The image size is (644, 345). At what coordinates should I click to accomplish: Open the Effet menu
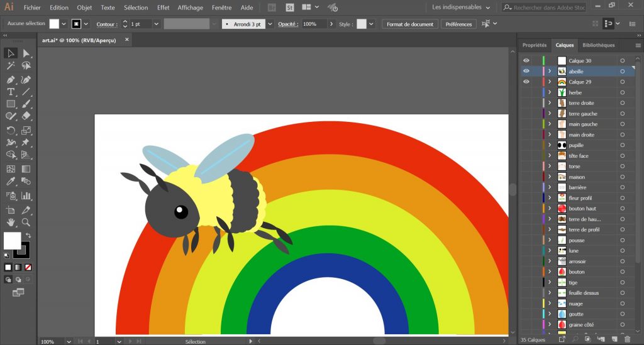(163, 8)
